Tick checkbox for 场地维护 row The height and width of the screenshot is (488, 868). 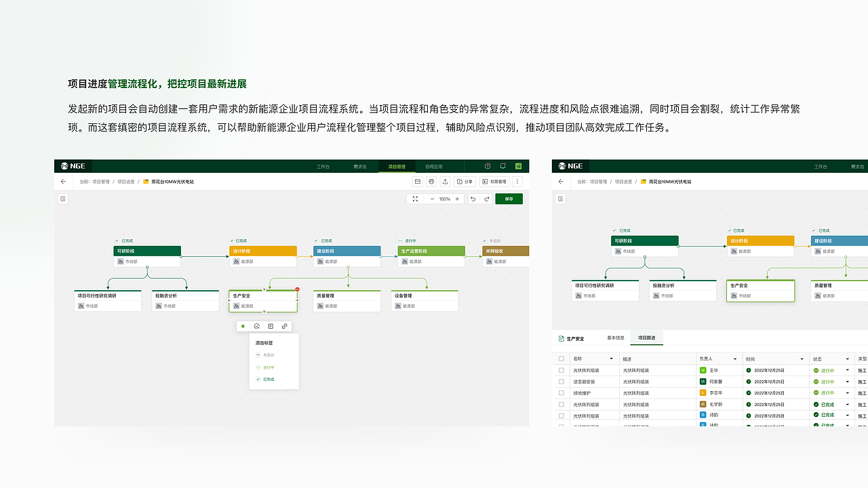tap(561, 392)
